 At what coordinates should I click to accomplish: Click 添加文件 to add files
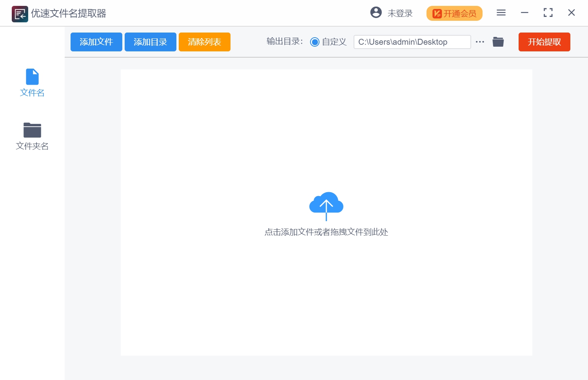[x=96, y=42]
